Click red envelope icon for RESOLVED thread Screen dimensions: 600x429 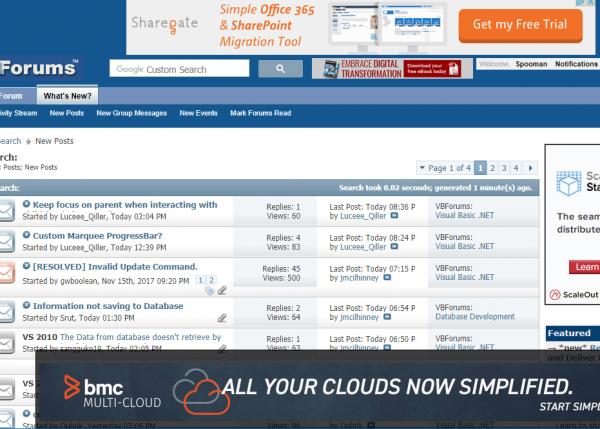7,272
